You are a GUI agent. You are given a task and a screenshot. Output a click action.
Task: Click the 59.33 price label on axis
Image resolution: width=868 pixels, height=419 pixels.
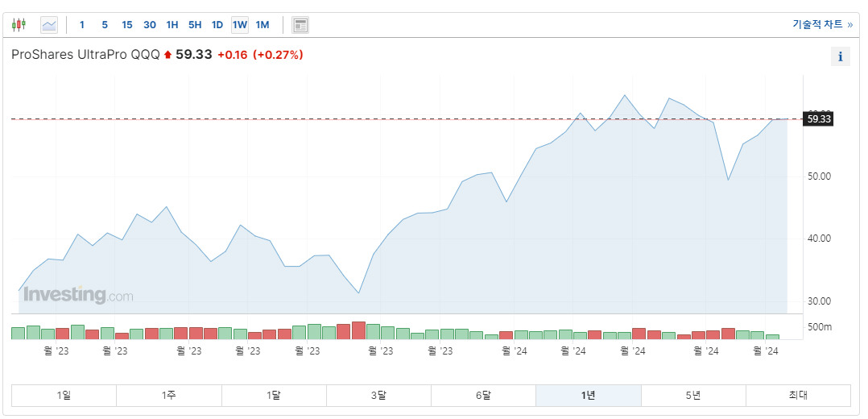click(x=818, y=119)
